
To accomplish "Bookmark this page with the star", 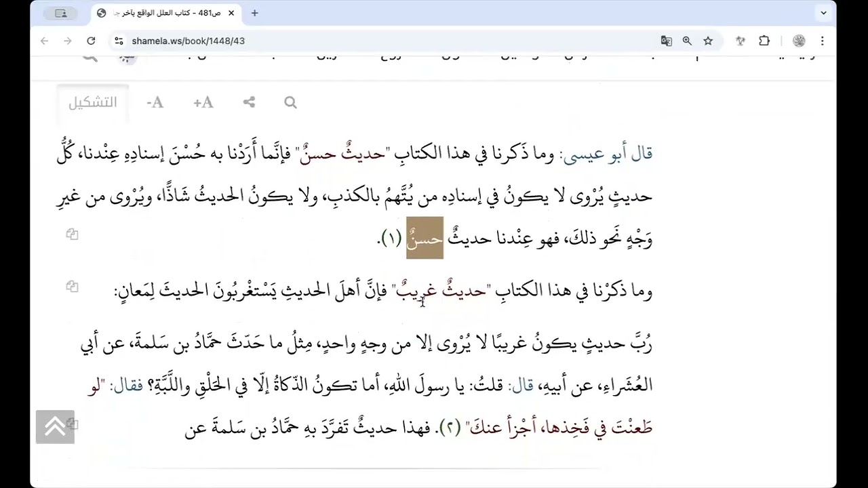I will tap(708, 41).
